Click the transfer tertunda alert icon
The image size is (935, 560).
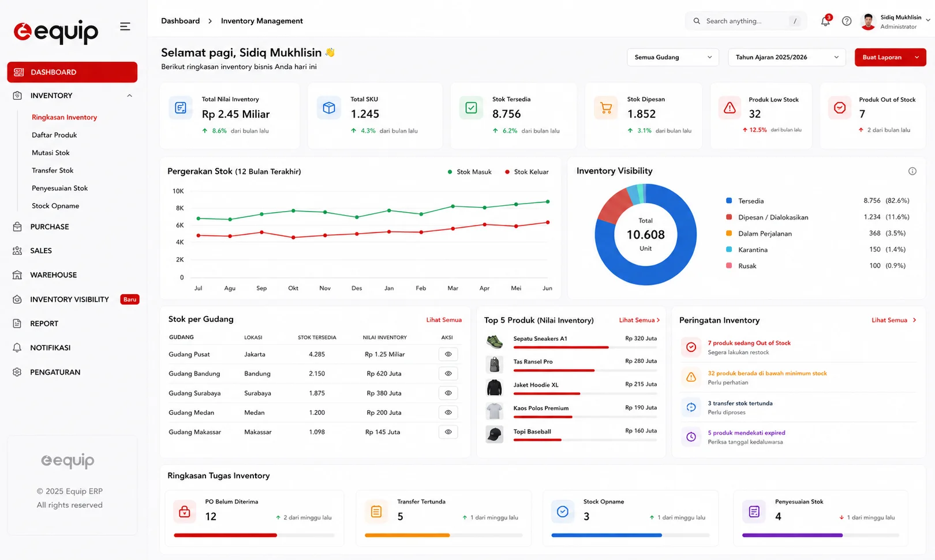691,407
